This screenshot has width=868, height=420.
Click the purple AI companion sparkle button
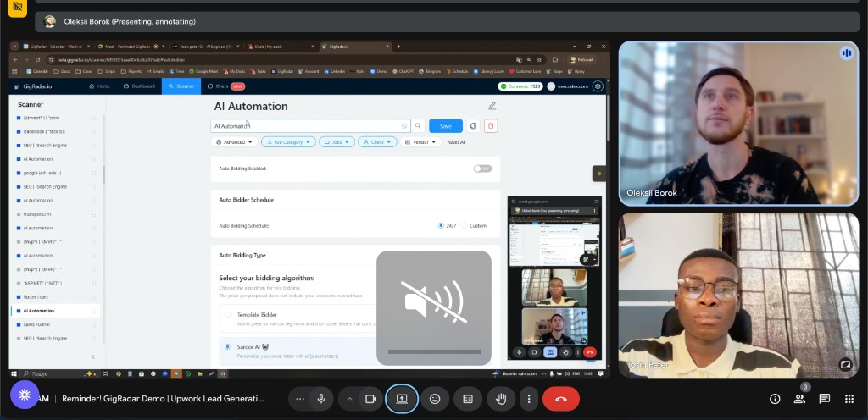click(x=25, y=395)
